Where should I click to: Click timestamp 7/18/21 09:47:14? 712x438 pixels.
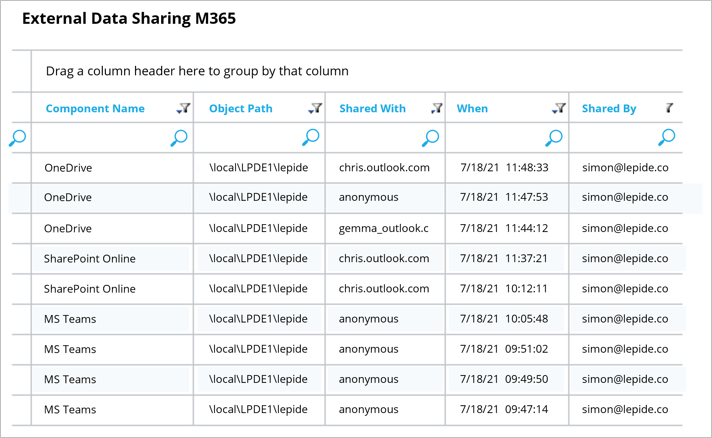tap(504, 409)
